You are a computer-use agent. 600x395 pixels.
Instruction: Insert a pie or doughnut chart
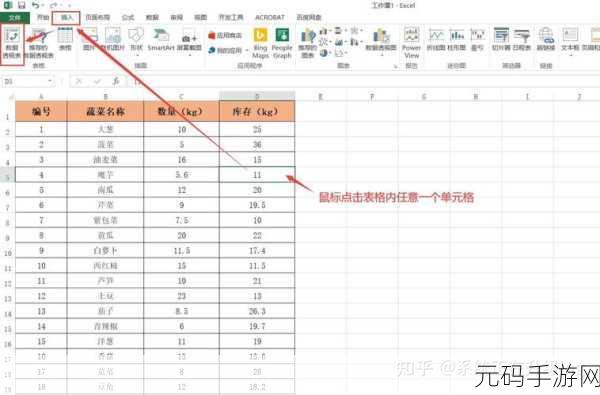[325, 53]
